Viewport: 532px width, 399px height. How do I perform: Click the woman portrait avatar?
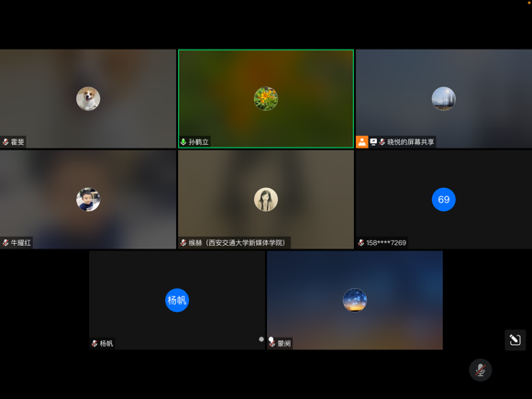pyautogui.click(x=266, y=200)
